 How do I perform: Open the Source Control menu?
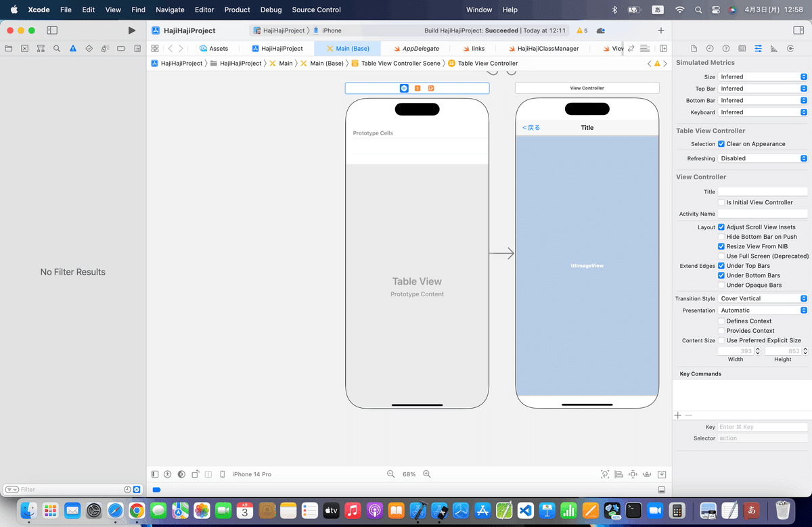(x=317, y=9)
